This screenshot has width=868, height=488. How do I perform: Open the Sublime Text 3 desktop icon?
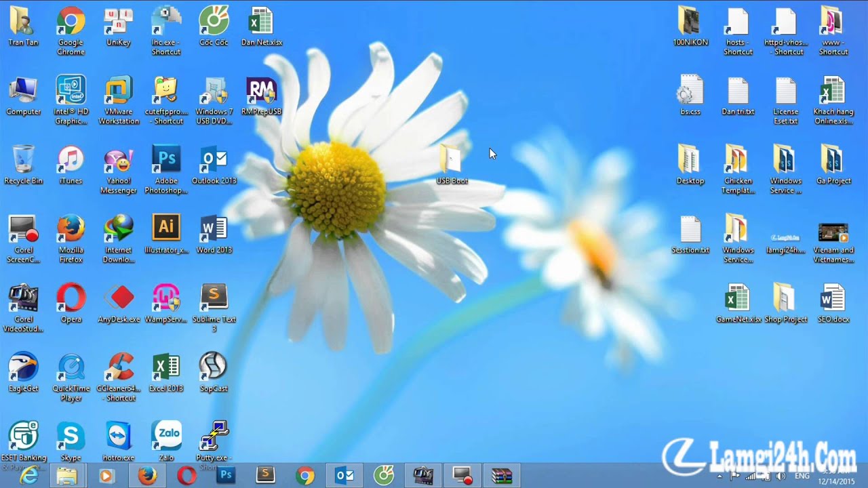[x=214, y=308]
